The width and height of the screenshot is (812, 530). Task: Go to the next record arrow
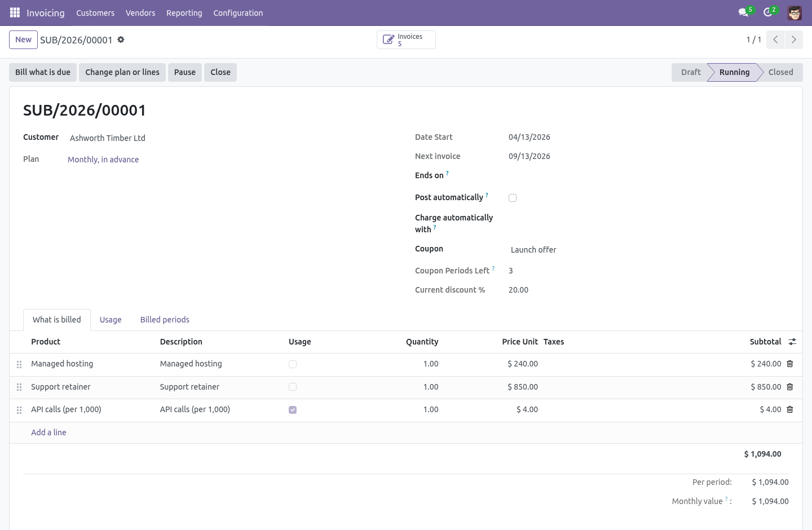[793, 39]
